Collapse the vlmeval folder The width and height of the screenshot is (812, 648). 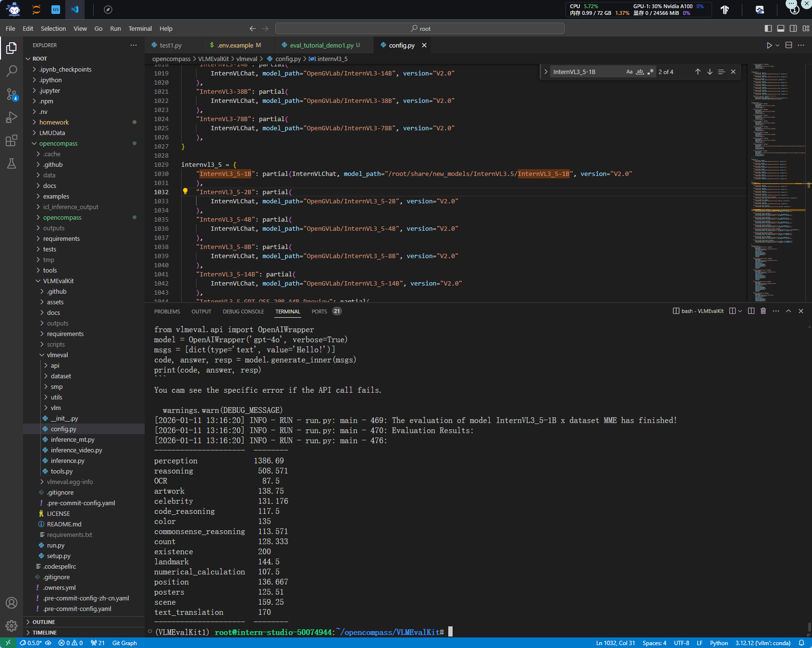point(42,355)
